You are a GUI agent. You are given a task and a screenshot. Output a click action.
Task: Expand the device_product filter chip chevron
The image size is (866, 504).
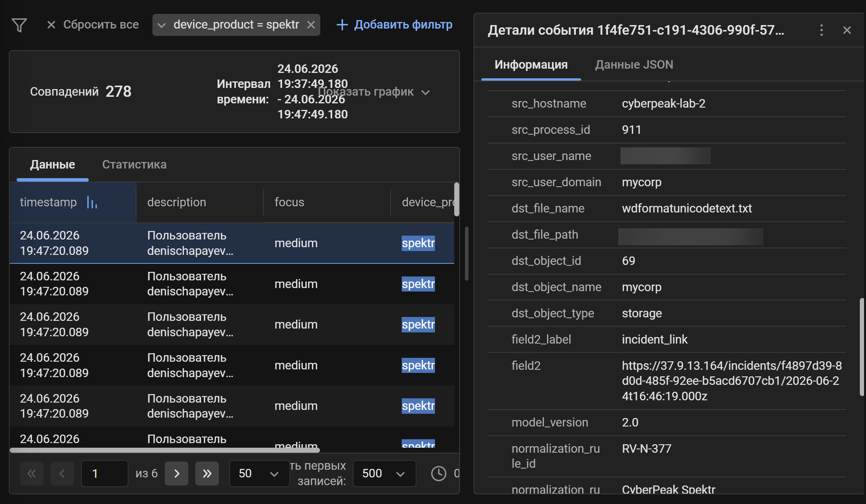click(x=162, y=25)
